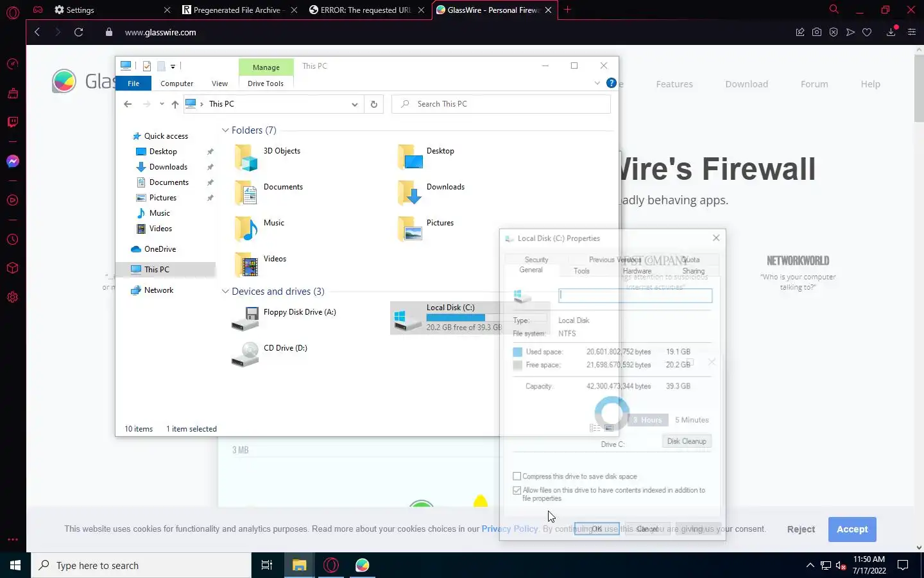Screen dimensions: 924x578
Task: Open Explorer recent locations dropdown arrow
Action: 162,104
